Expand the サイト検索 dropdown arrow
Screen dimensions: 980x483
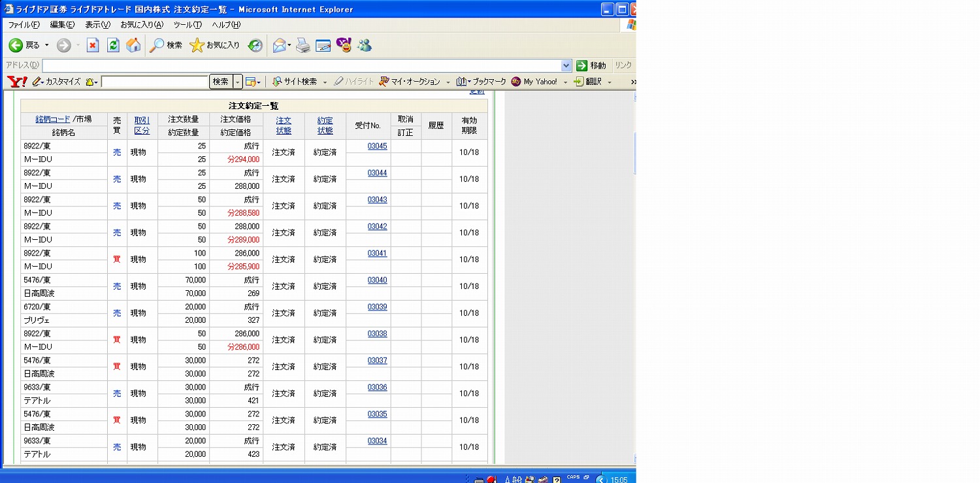tap(324, 82)
